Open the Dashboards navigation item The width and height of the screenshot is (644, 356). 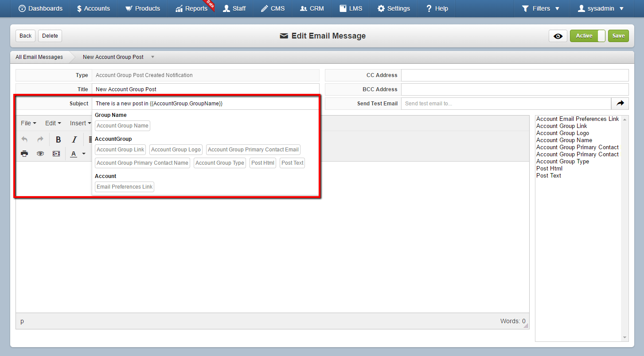[41, 8]
